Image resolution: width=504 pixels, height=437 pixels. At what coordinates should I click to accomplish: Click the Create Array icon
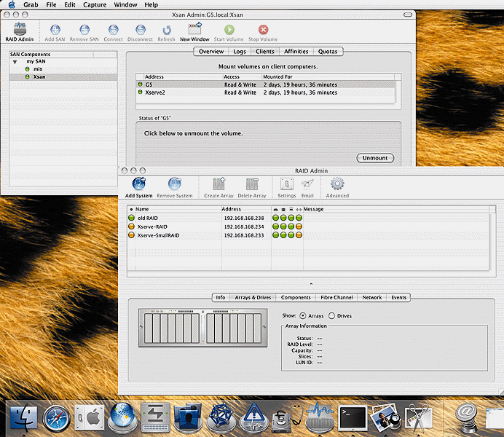click(219, 188)
